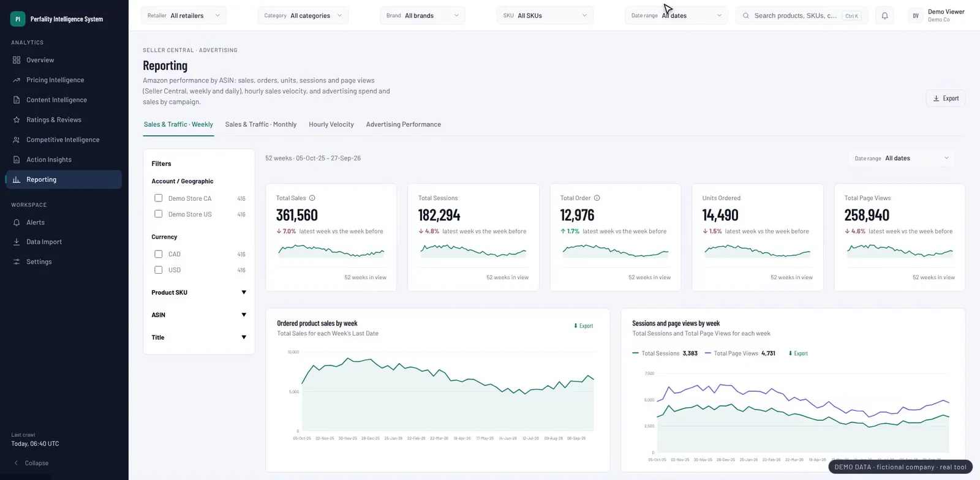The image size is (980, 480).
Task: Click the DV user avatar
Action: [x=916, y=16]
